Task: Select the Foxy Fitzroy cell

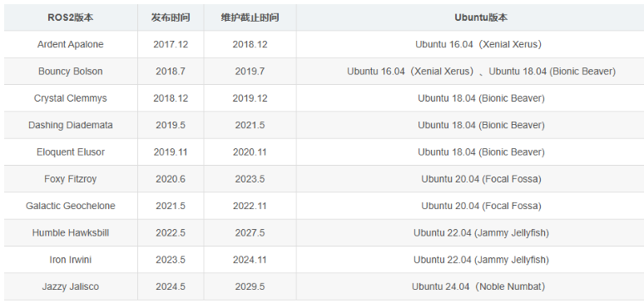Action: pos(71,179)
